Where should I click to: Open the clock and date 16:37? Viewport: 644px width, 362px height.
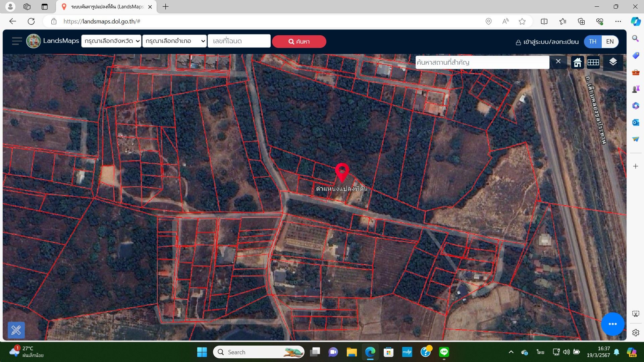click(598, 352)
